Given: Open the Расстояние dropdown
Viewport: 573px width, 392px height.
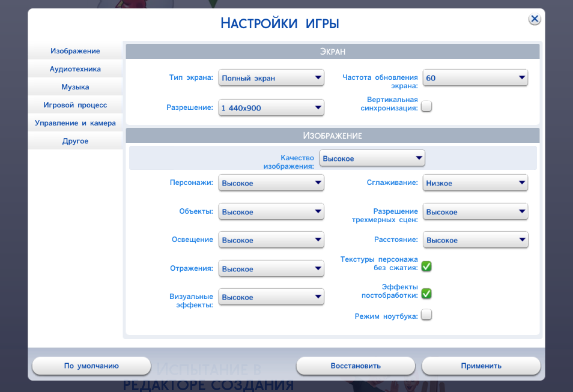Looking at the screenshot, I should pos(475,240).
